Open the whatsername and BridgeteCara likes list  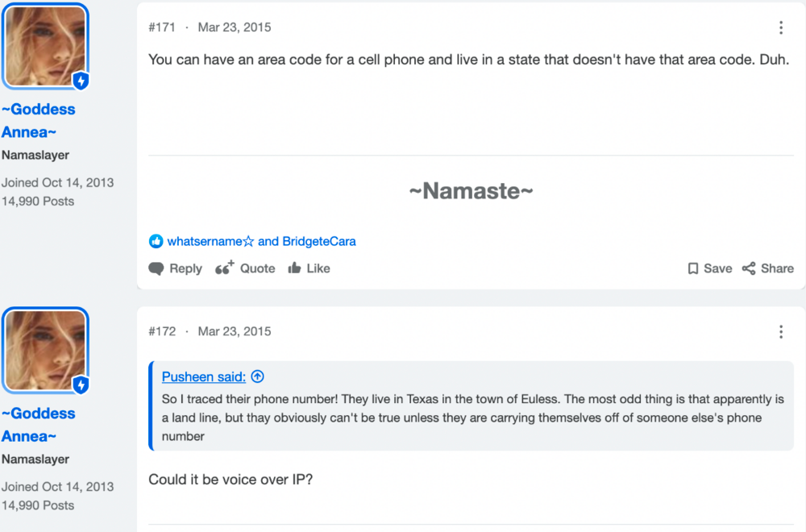(x=262, y=241)
